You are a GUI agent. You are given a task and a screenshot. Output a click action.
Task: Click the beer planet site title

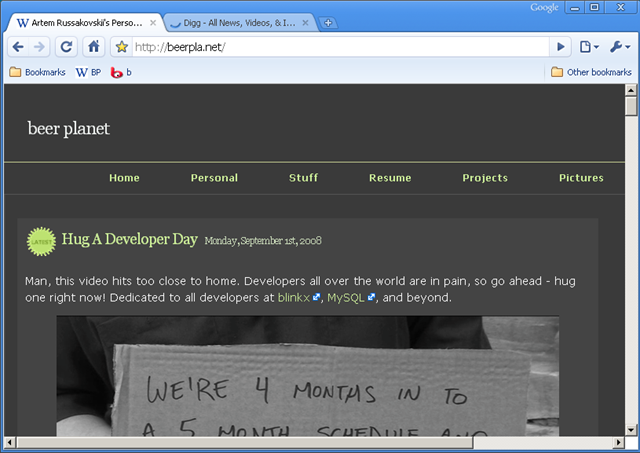point(69,129)
